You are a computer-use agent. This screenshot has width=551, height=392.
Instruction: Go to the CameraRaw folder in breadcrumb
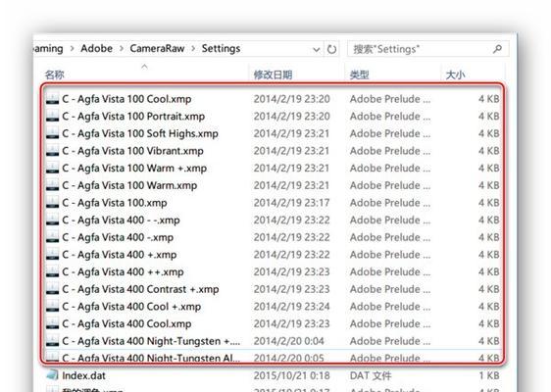pos(157,48)
